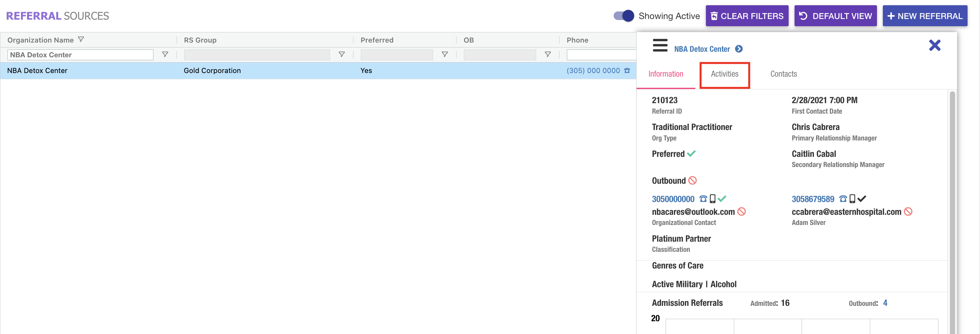
Task: Click the Organization Name filter text field
Action: pyautogui.click(x=80, y=55)
